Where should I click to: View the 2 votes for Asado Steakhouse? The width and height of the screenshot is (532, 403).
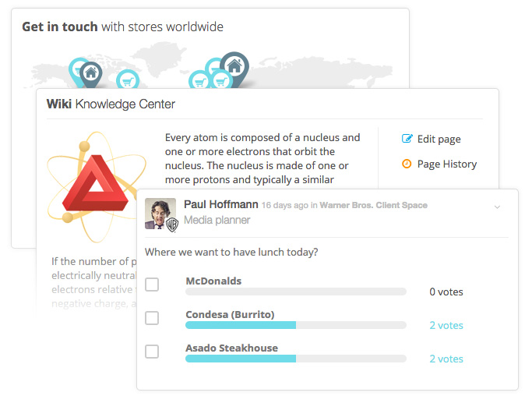[x=446, y=359]
